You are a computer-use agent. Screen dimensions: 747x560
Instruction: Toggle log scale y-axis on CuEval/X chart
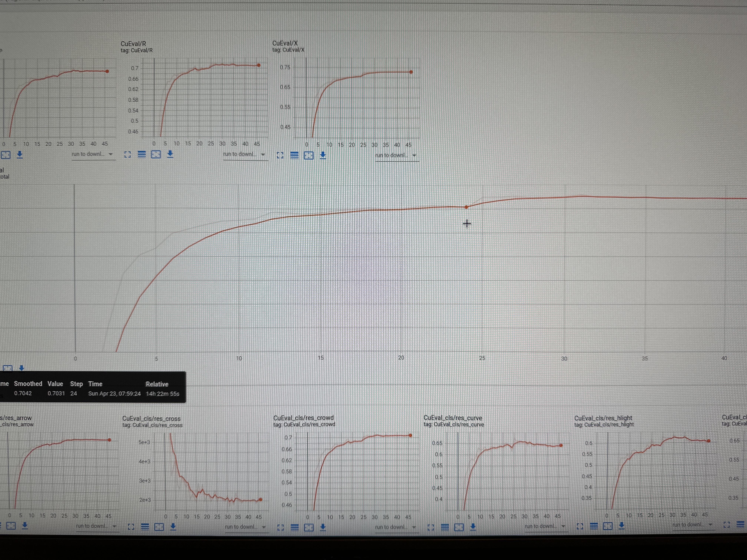point(294,155)
